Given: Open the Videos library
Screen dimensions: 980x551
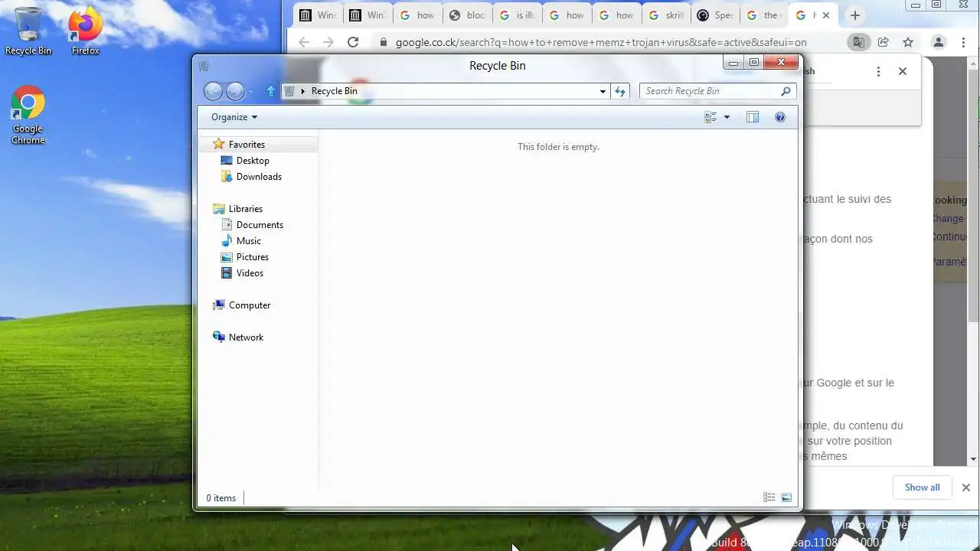Looking at the screenshot, I should click(250, 273).
